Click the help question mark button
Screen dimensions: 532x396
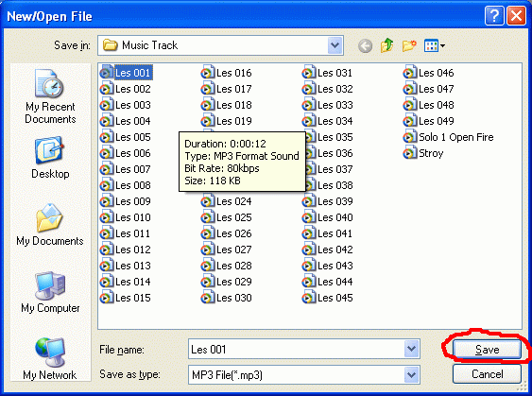pyautogui.click(x=494, y=16)
